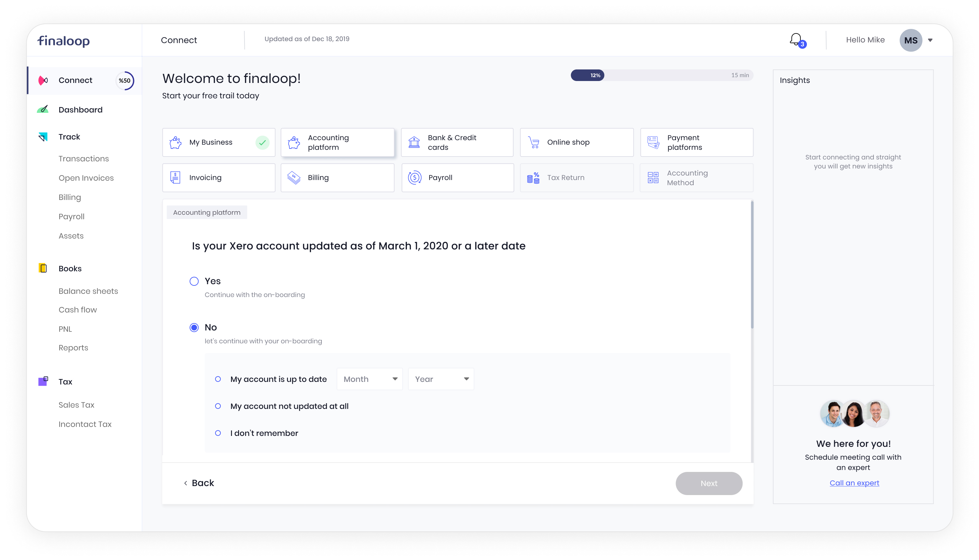Click the Dashboard gauge icon in sidebar
This screenshot has height=560, width=979.
coord(43,110)
